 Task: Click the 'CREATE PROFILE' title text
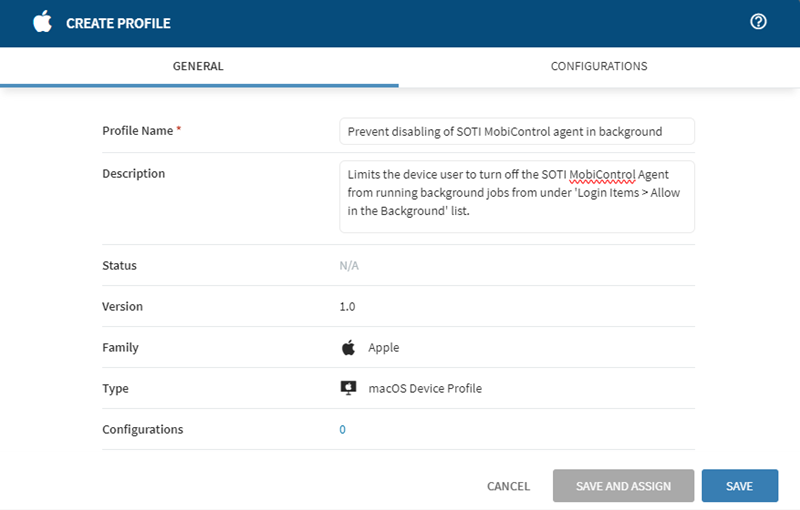118,23
